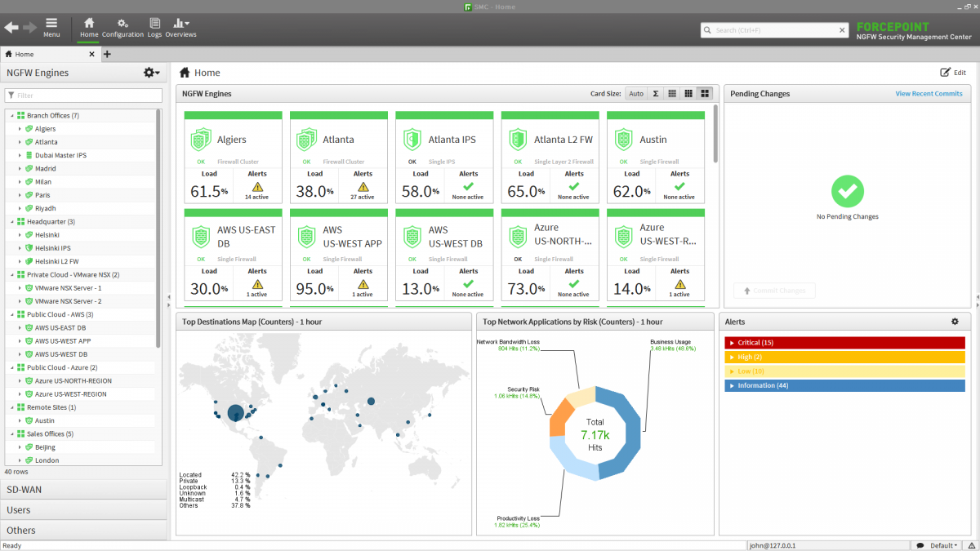Collapse the Branch Offices tree group
Viewport: 980px width, 551px height.
pyautogui.click(x=12, y=116)
